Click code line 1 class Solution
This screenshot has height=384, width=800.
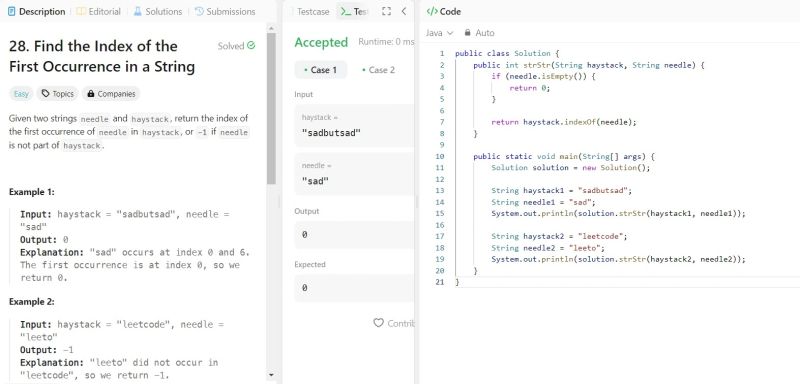coord(508,53)
